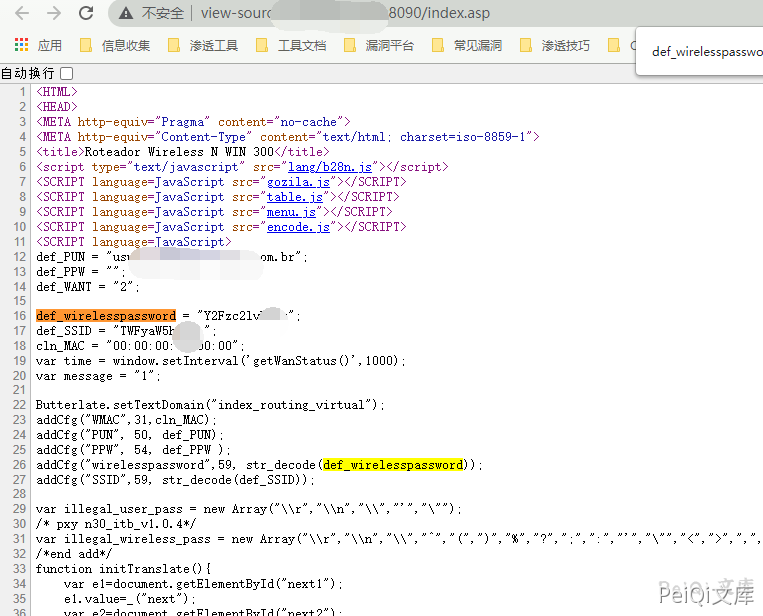Expand the 渗透工具 bookmark folder
Image resolution: width=763 pixels, height=616 pixels.
pos(204,46)
